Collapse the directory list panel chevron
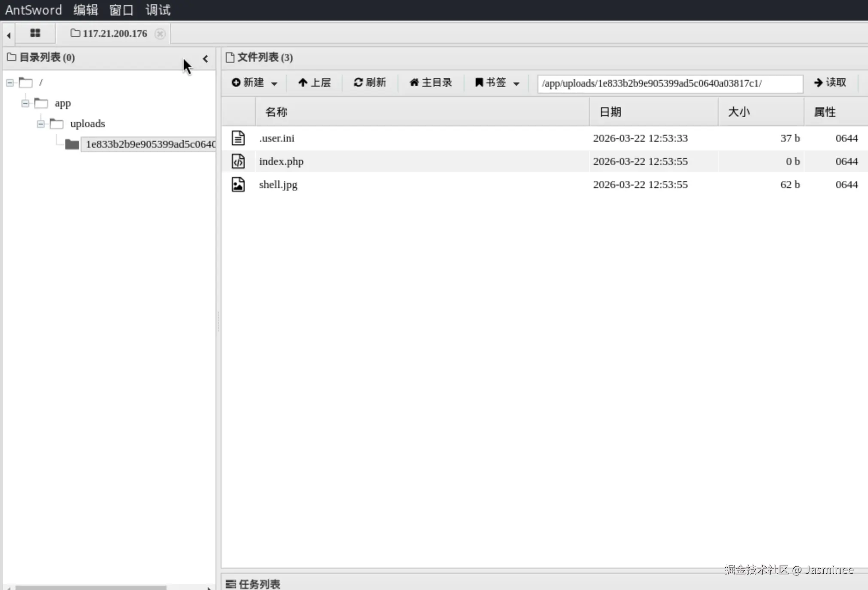868x590 pixels. (205, 59)
